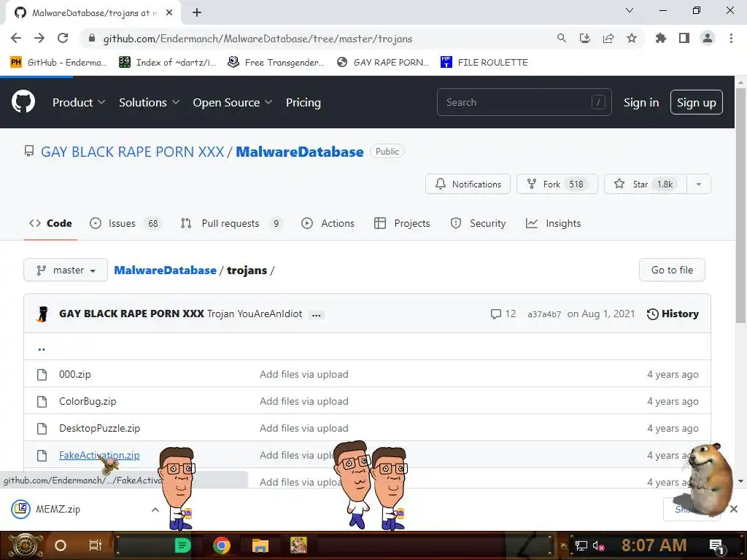Open Chrome from the taskbar
Image resolution: width=747 pixels, height=560 pixels.
tap(222, 545)
